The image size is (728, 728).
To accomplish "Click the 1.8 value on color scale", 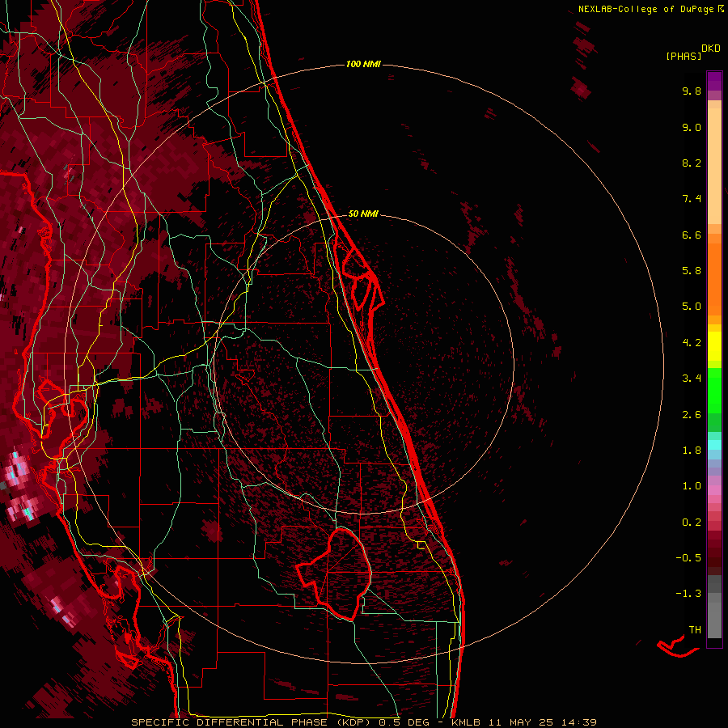I will pos(692,451).
